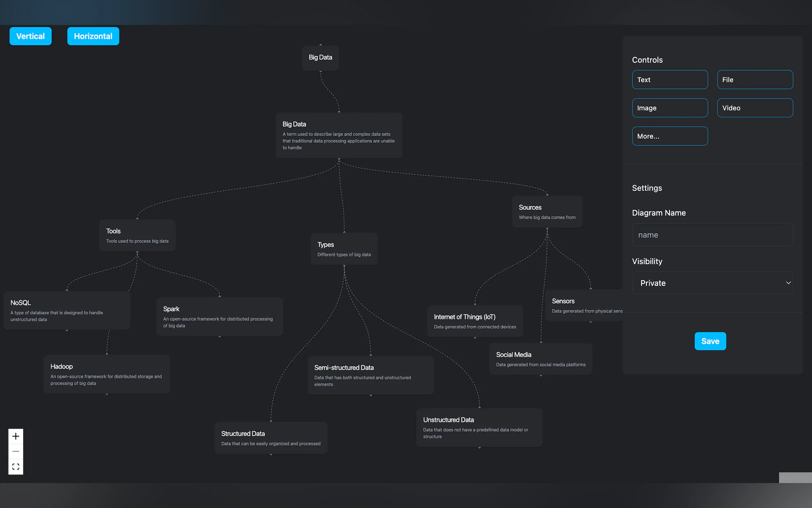Add an Image control
This screenshot has width=812, height=508.
(x=670, y=108)
